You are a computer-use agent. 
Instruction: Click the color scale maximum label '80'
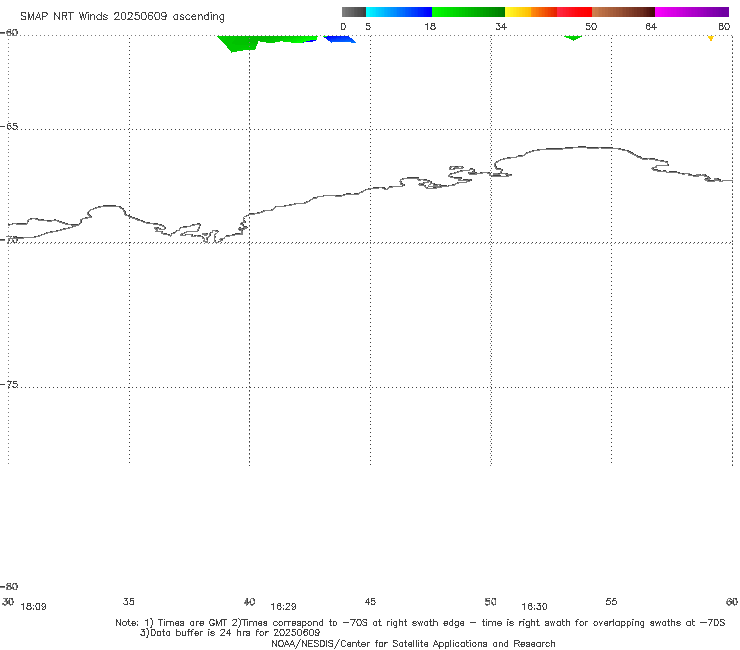(x=724, y=27)
